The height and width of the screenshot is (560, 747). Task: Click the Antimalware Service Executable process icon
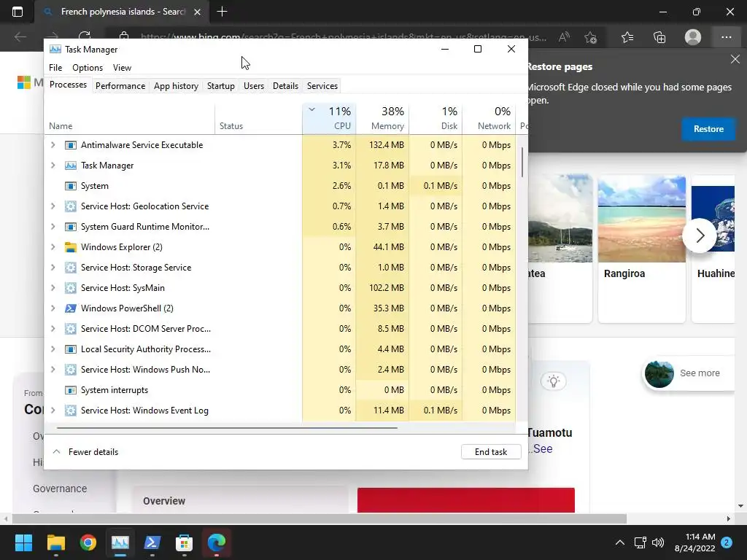71,145
